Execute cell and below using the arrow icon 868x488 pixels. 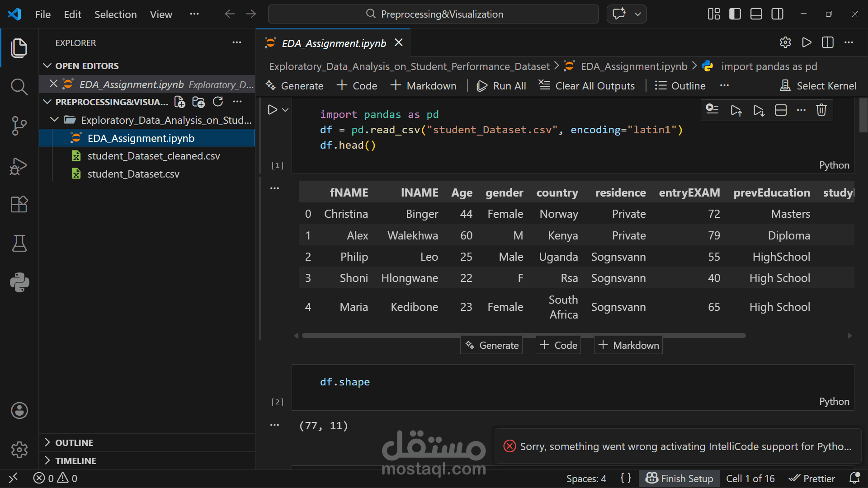coord(759,110)
